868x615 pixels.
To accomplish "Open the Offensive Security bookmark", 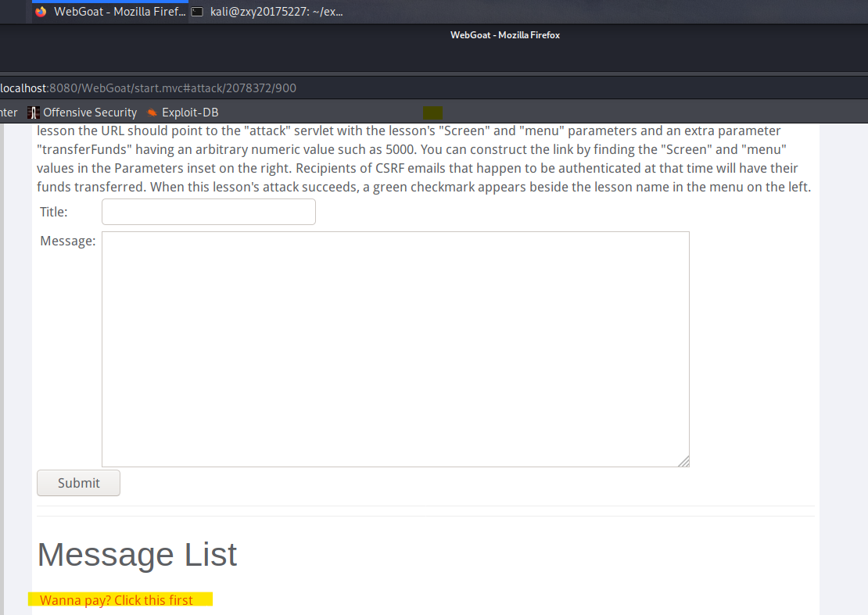I will (82, 113).
